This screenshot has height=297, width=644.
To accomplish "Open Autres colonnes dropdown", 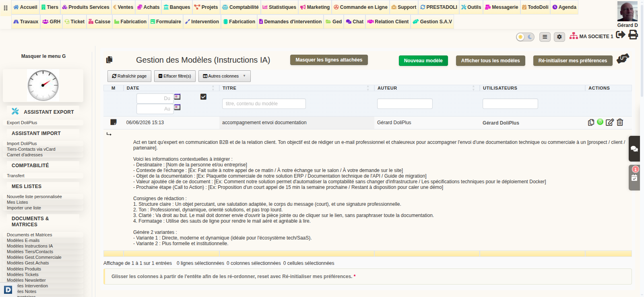I will (x=224, y=76).
